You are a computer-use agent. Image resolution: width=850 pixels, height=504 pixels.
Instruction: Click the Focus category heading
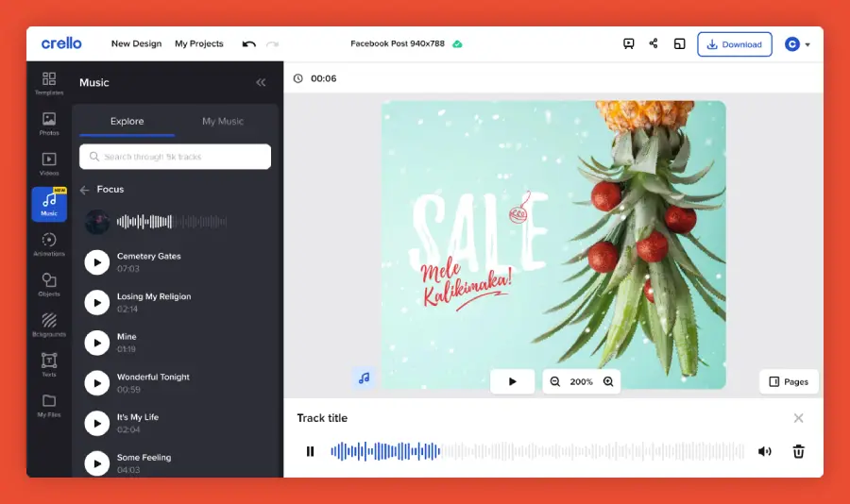pos(110,189)
